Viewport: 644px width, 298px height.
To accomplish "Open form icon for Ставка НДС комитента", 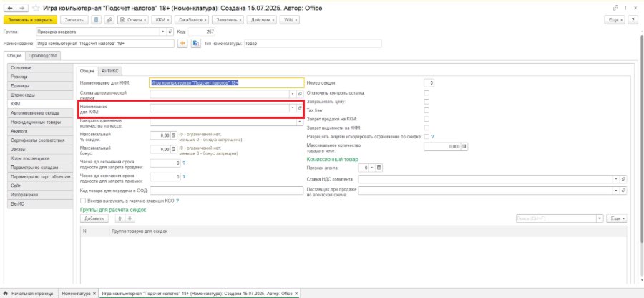I will coord(623,179).
